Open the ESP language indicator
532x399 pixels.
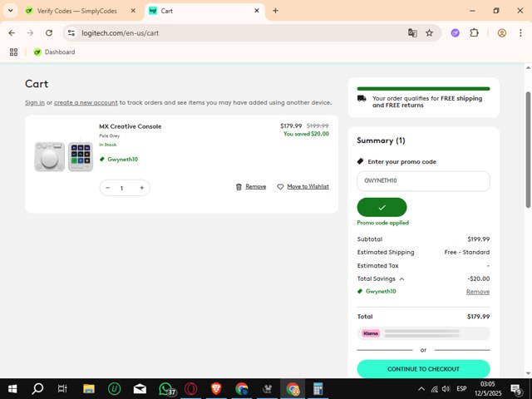coord(461,389)
